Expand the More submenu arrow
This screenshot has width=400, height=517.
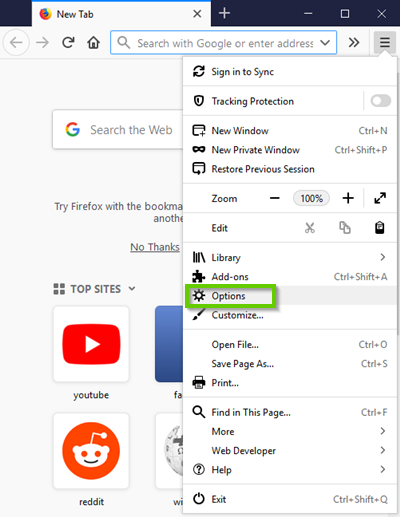click(383, 431)
